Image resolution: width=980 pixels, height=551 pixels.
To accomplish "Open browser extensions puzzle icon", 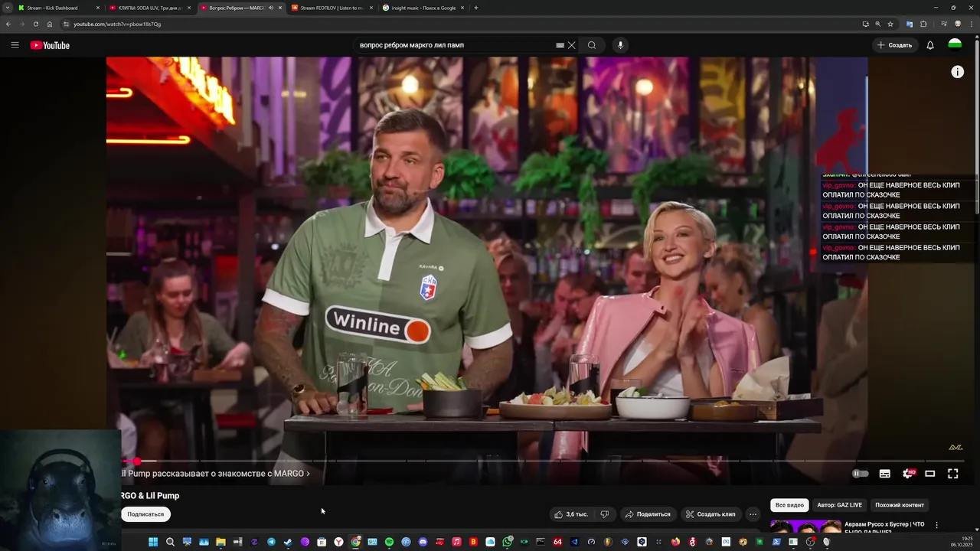I will (x=923, y=24).
